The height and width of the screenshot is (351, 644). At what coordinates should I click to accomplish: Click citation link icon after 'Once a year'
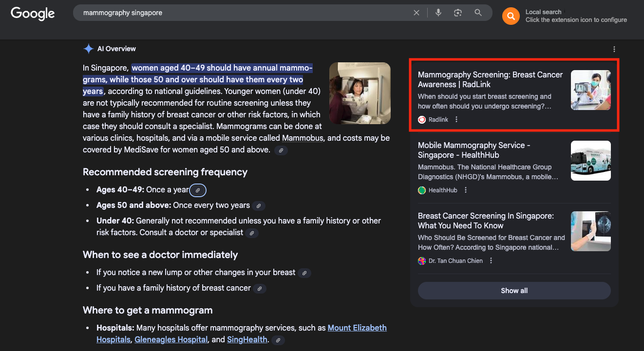coord(198,190)
